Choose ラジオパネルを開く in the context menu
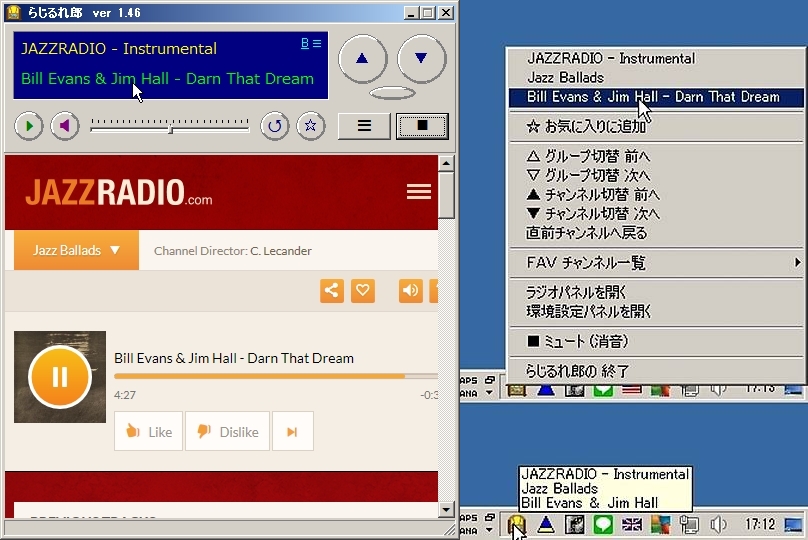808x540 pixels. click(x=656, y=292)
